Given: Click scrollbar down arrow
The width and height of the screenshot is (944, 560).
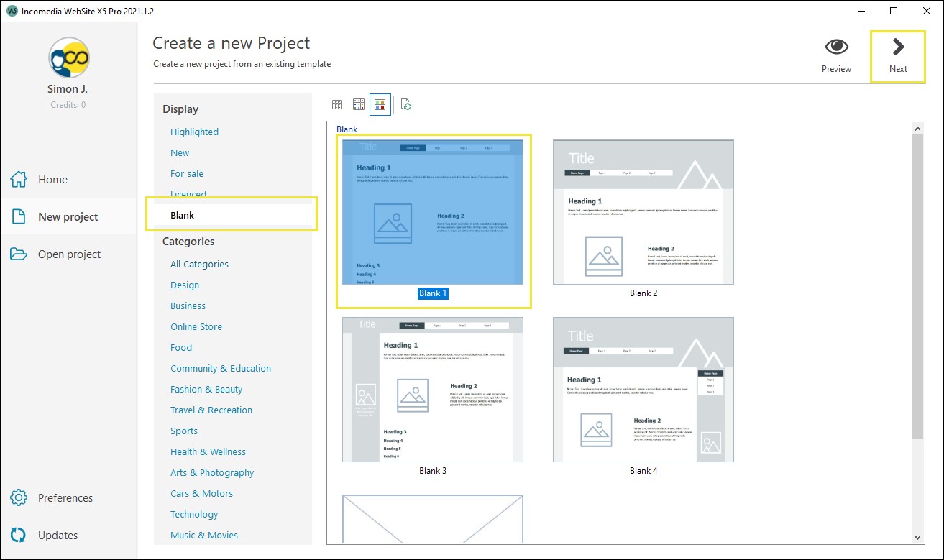Looking at the screenshot, I should click(x=917, y=538).
